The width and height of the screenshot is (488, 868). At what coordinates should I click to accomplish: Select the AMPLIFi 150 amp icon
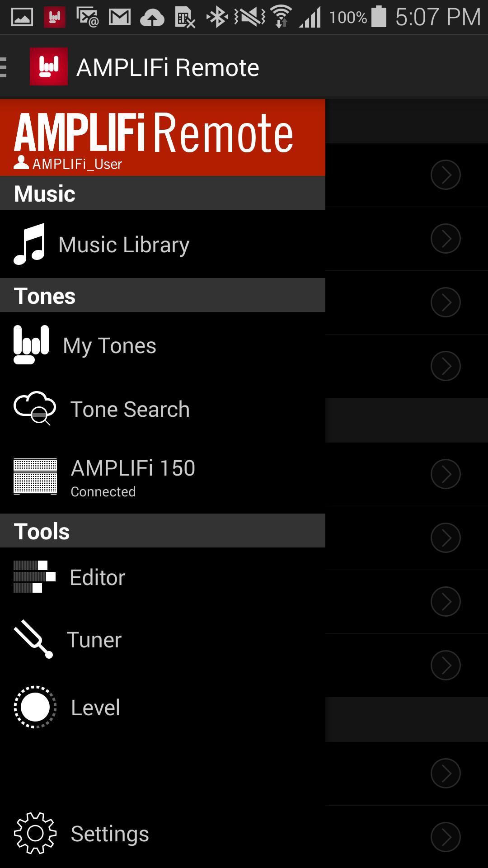coord(35,476)
